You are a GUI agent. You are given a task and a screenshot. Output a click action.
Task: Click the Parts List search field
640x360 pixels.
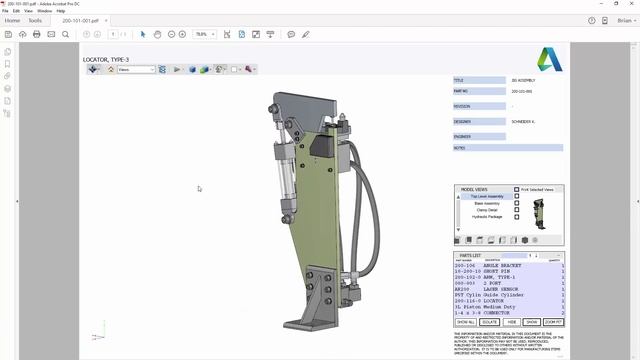pos(514,256)
